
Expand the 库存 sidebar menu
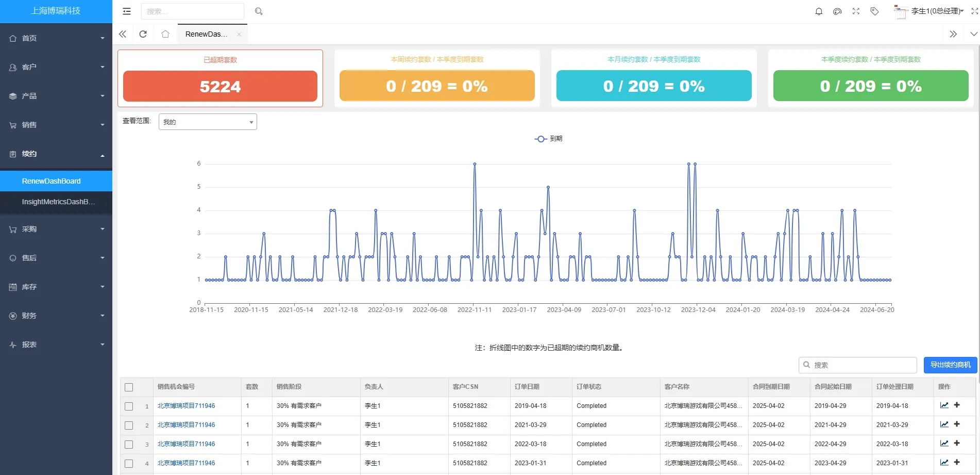56,287
